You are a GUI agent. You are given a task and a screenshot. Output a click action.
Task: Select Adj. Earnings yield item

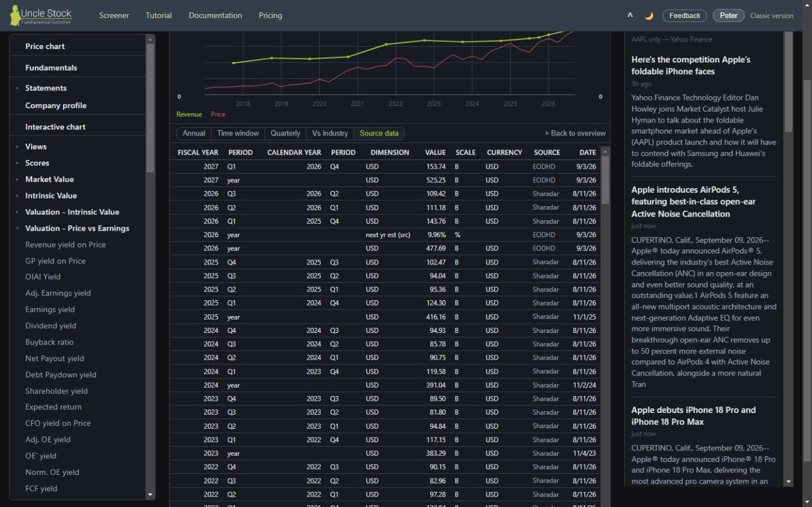(58, 293)
